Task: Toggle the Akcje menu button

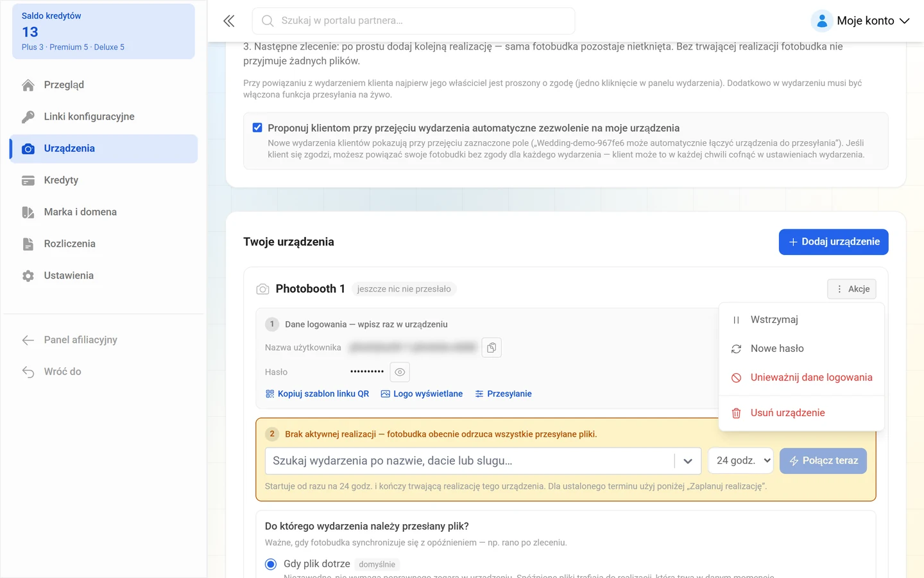Action: 851,289
